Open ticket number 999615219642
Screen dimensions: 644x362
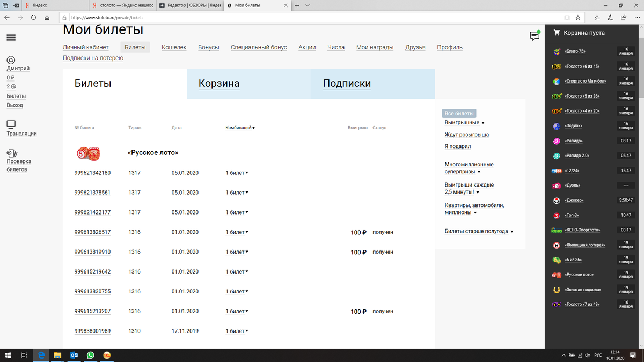92,272
